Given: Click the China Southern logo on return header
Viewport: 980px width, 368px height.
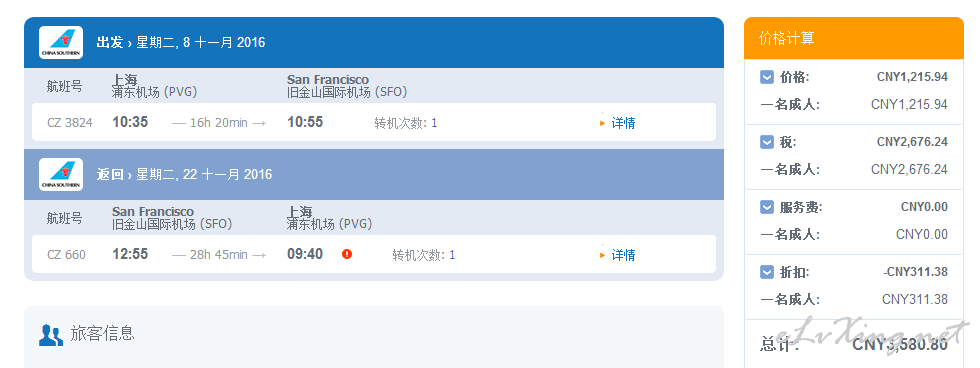Looking at the screenshot, I should tap(61, 174).
